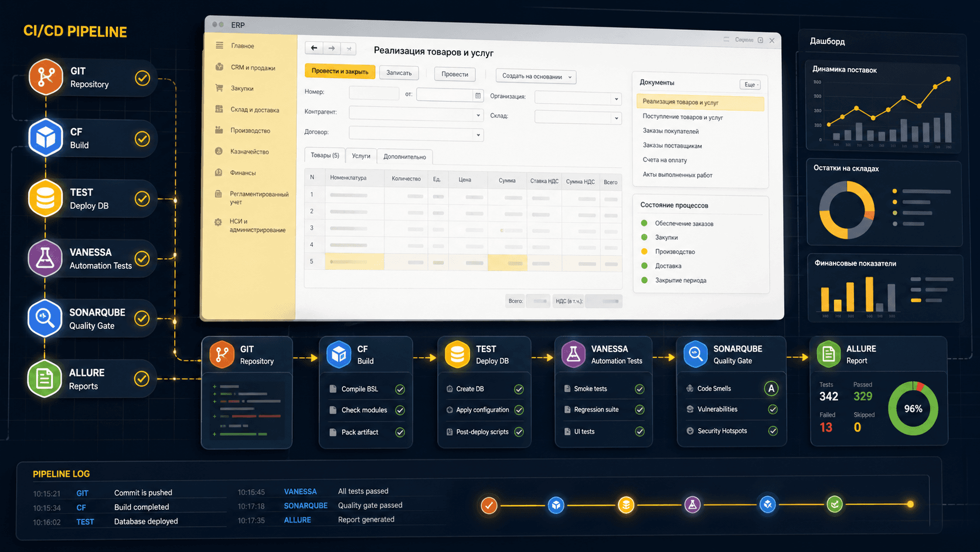Viewport: 980px width, 552px height.
Task: Click the Записать button
Action: point(399,73)
